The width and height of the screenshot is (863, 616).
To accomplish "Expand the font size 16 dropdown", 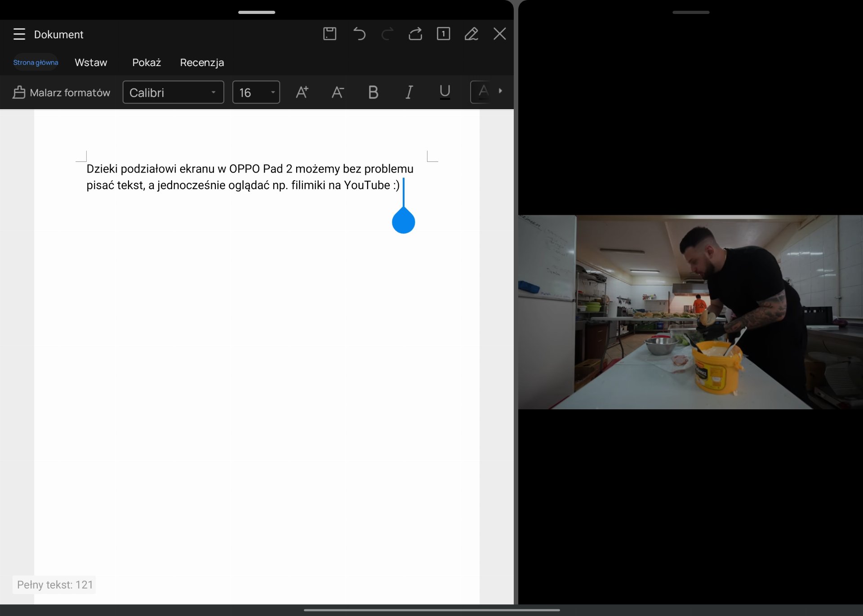I will click(256, 93).
